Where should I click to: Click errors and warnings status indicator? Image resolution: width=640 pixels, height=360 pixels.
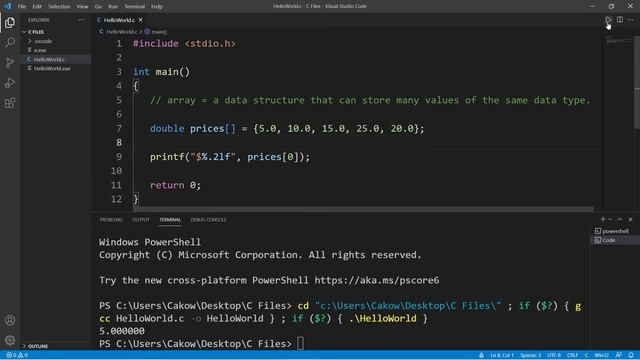[x=17, y=355]
